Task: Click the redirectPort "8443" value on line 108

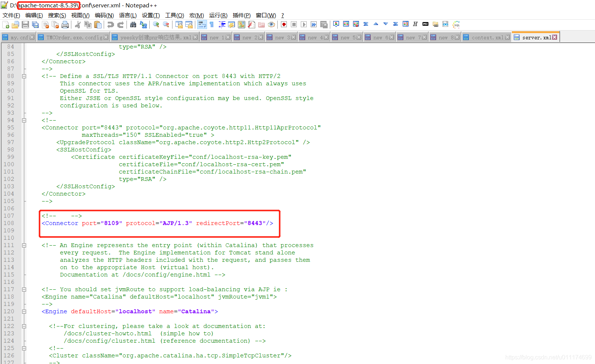Action: pyautogui.click(x=255, y=223)
